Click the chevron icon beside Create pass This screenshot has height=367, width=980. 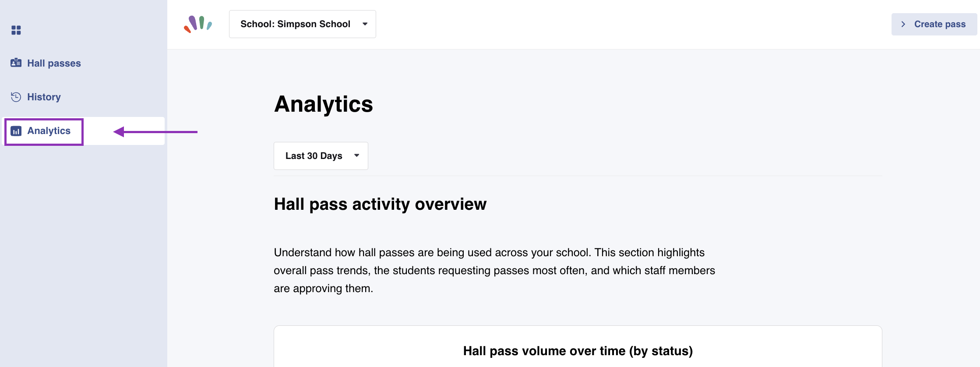tap(903, 24)
